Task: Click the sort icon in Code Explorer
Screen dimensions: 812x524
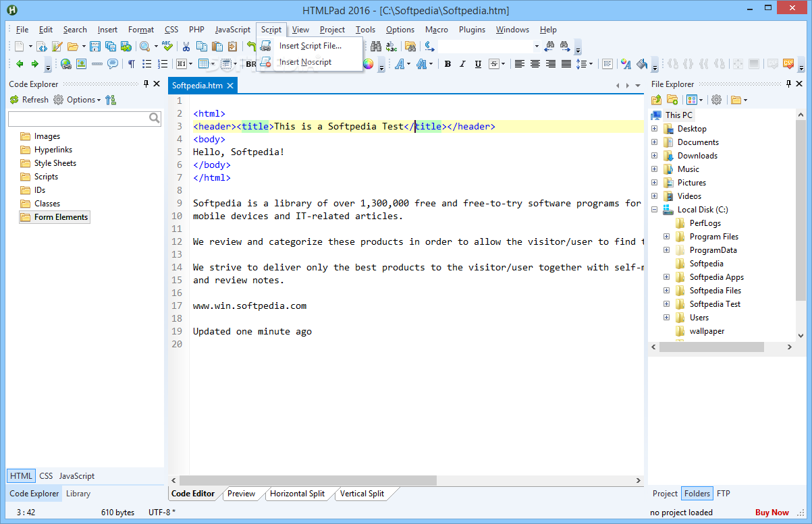Action: [111, 100]
